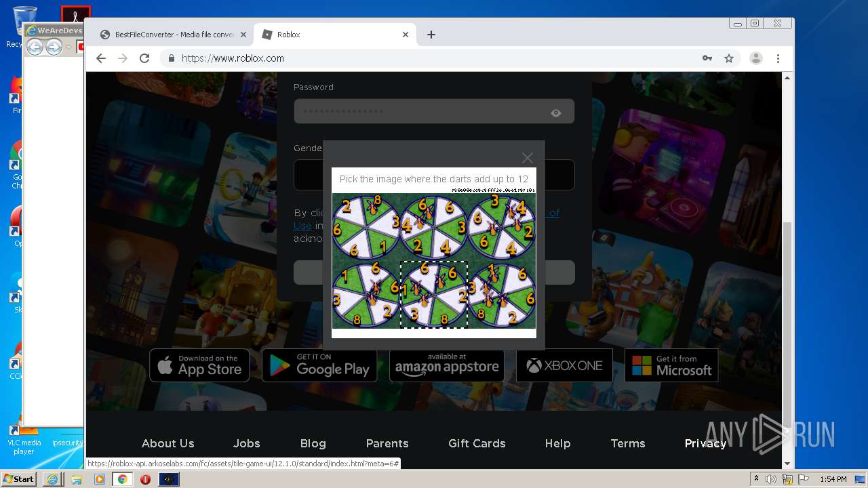The width and height of the screenshot is (868, 488).
Task: Open the Recycle Bin desktop icon
Action: pos(24,27)
